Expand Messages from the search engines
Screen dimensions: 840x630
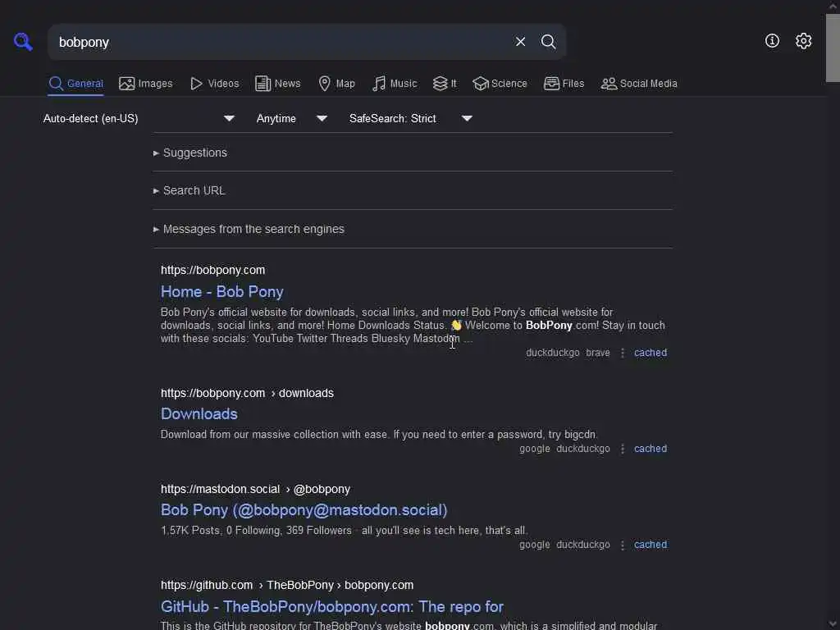tap(249, 230)
